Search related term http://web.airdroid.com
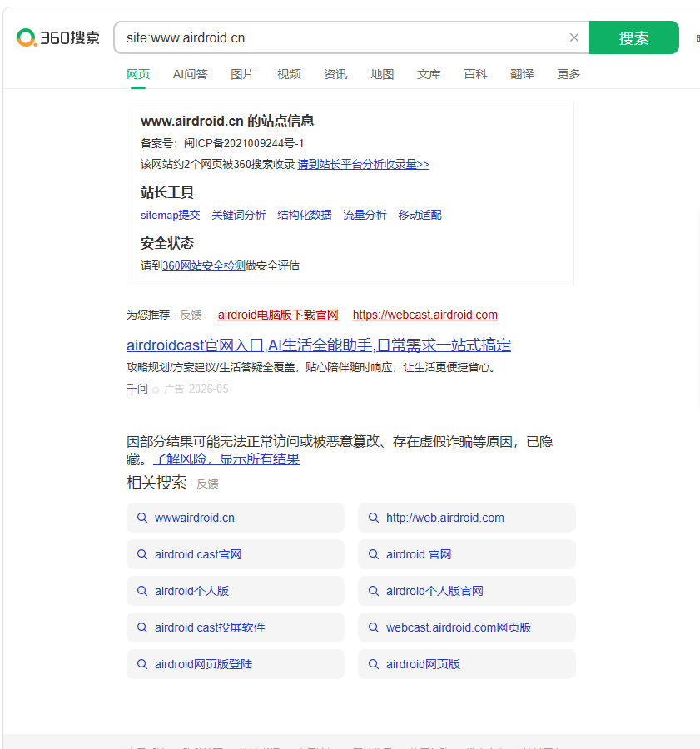700x749 pixels. click(466, 518)
